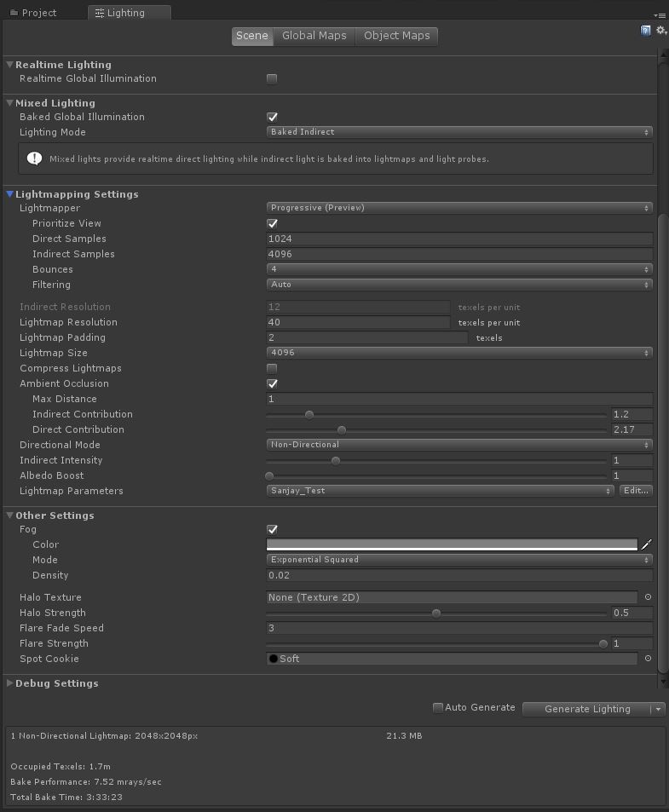Open the help documentation icon
Screen dimensions: 669x812
(x=645, y=30)
